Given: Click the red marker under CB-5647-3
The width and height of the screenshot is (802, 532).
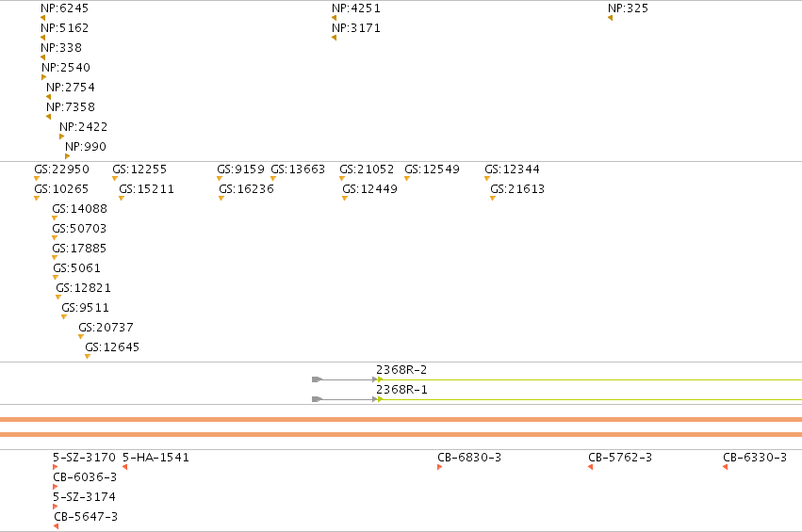Looking at the screenshot, I should pos(57,526).
